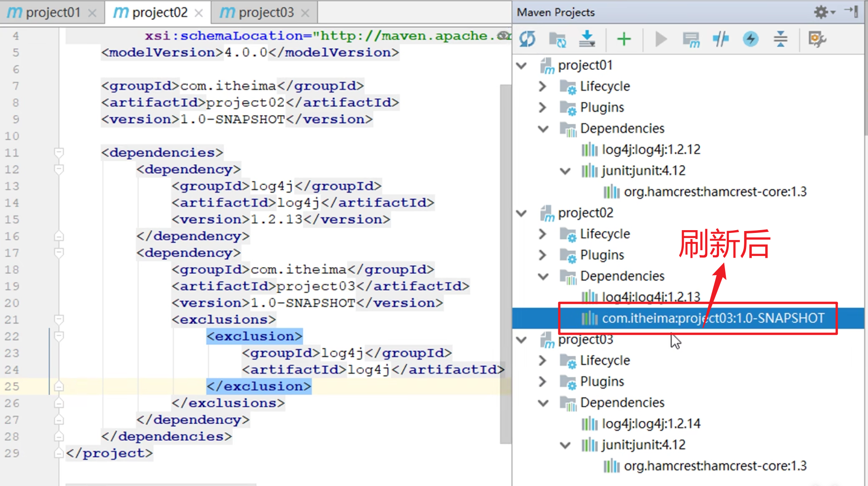Select log4j:log4j:1.2.14 dependency
The width and height of the screenshot is (868, 486).
(651, 424)
